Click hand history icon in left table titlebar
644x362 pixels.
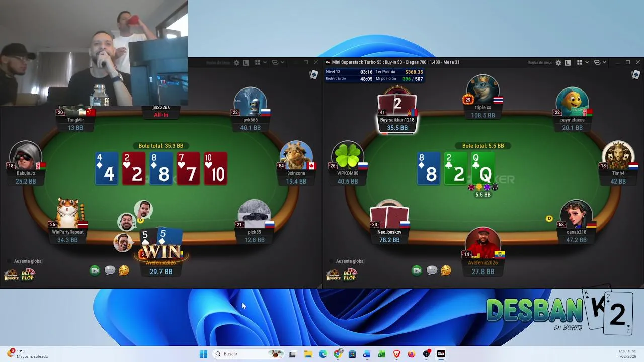pyautogui.click(x=246, y=63)
